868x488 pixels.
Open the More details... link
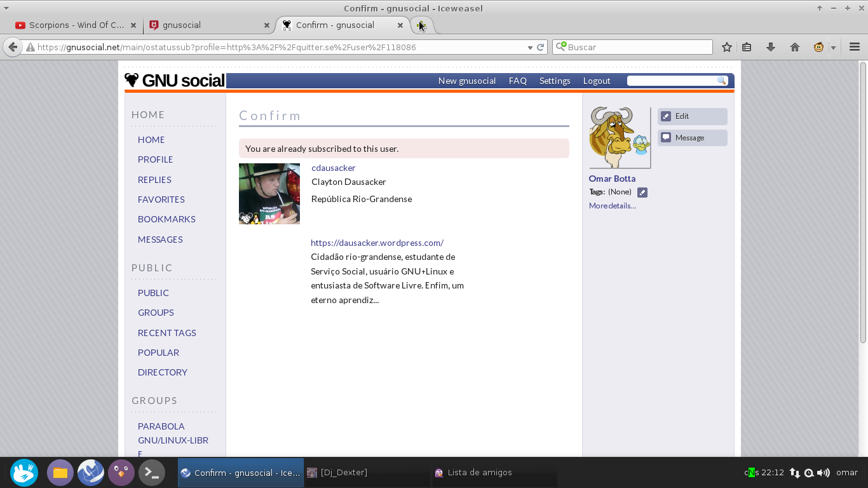coord(613,206)
